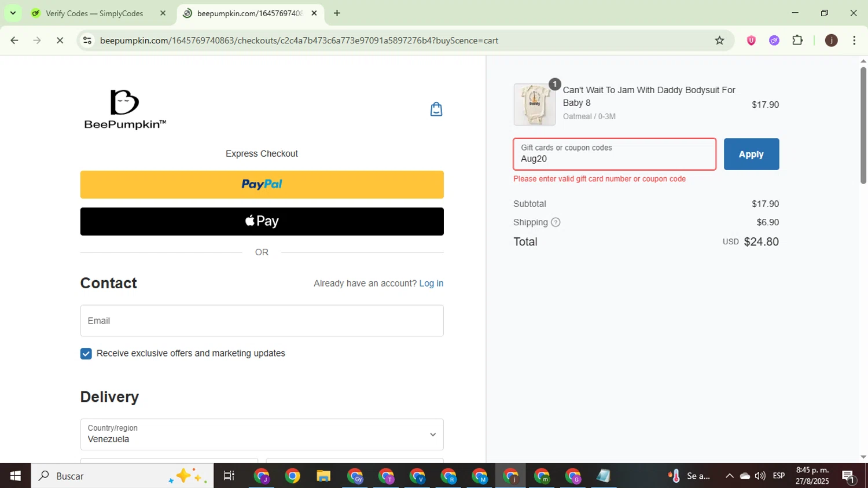Open the weather widget in taskbar
The image size is (868, 488).
pyautogui.click(x=689, y=476)
